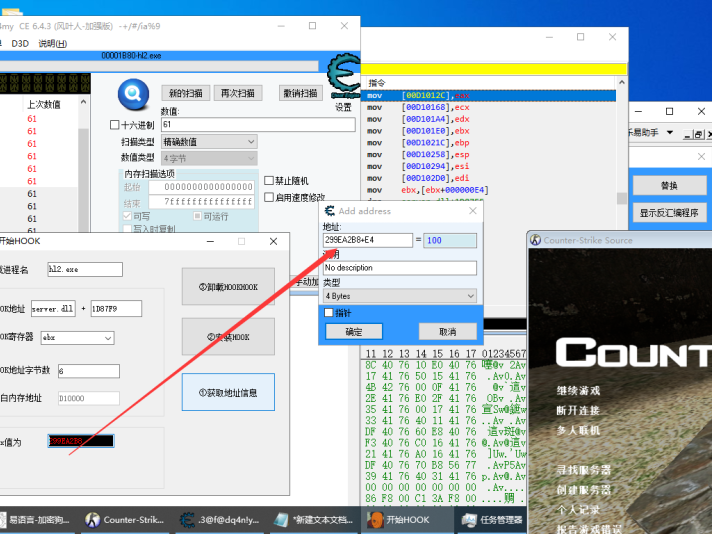
Task: Select 创建服务器 in Counter-Strike menu
Action: point(583,490)
